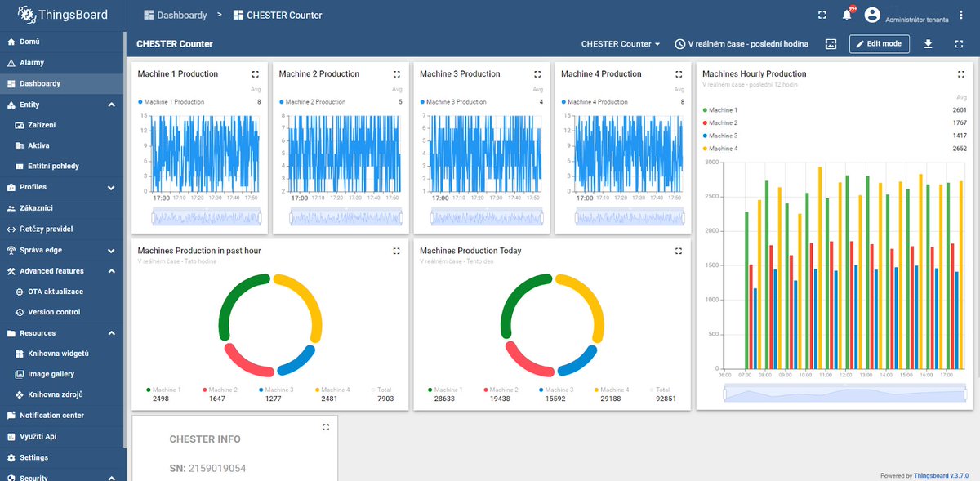Toggle Machine 1 Production legend in first chart
Image resolution: width=980 pixels, height=481 pixels.
pos(171,102)
